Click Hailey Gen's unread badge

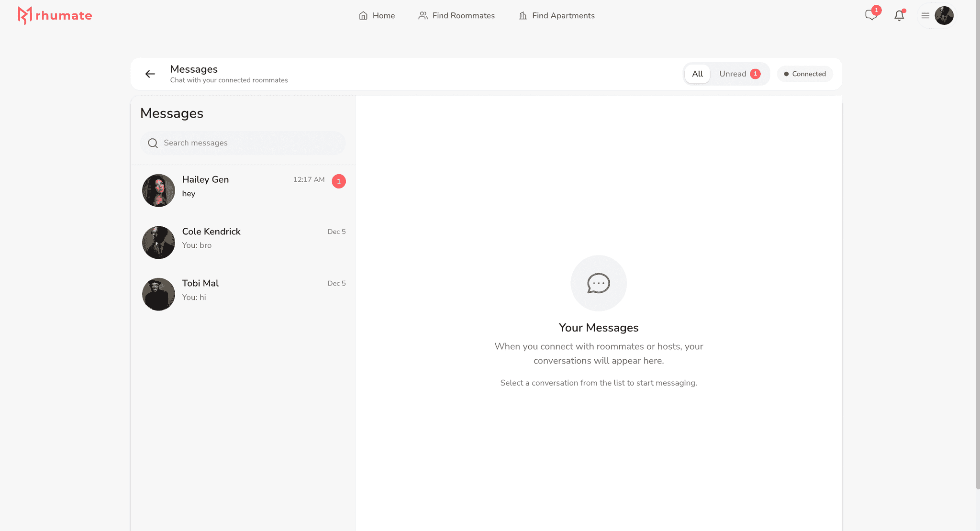tap(339, 181)
